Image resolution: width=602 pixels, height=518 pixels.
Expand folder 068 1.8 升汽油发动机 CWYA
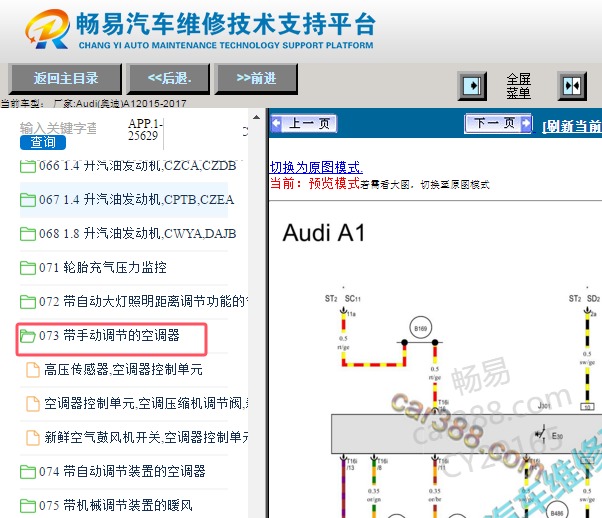(137, 233)
